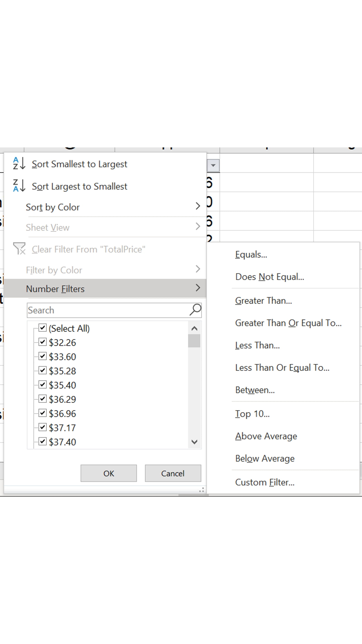Expand the Sort by Color submenu
362x644 pixels.
[198, 206]
